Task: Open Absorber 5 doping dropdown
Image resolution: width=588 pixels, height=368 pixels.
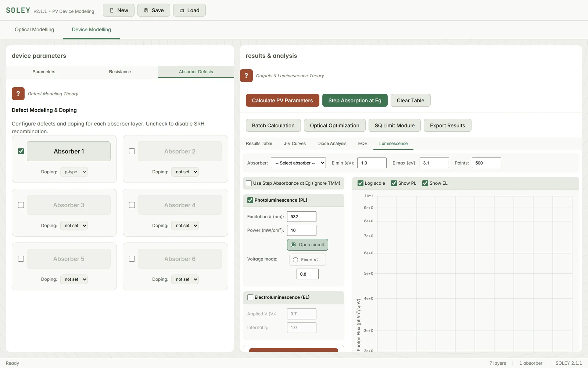Action: [74, 279]
